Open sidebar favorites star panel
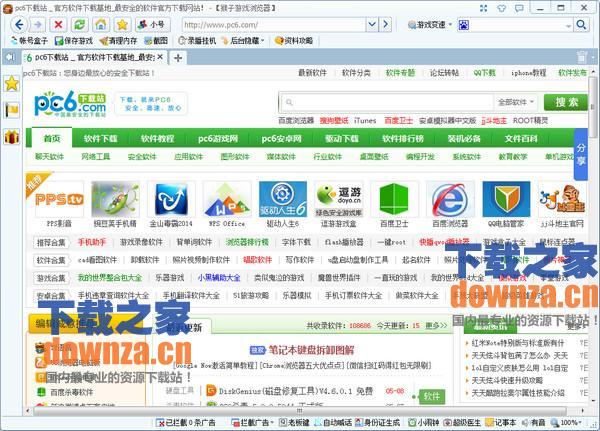The image size is (600, 431). (11, 83)
